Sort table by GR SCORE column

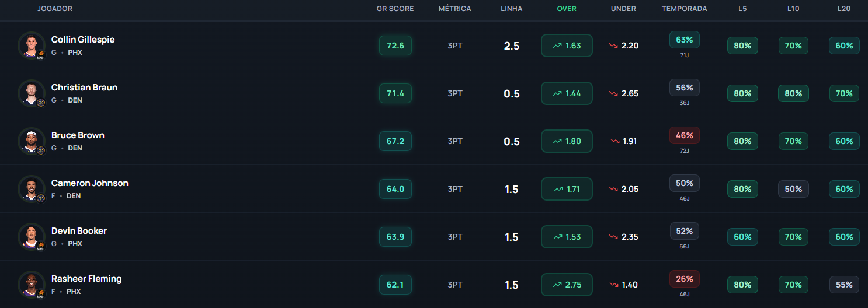pos(395,9)
